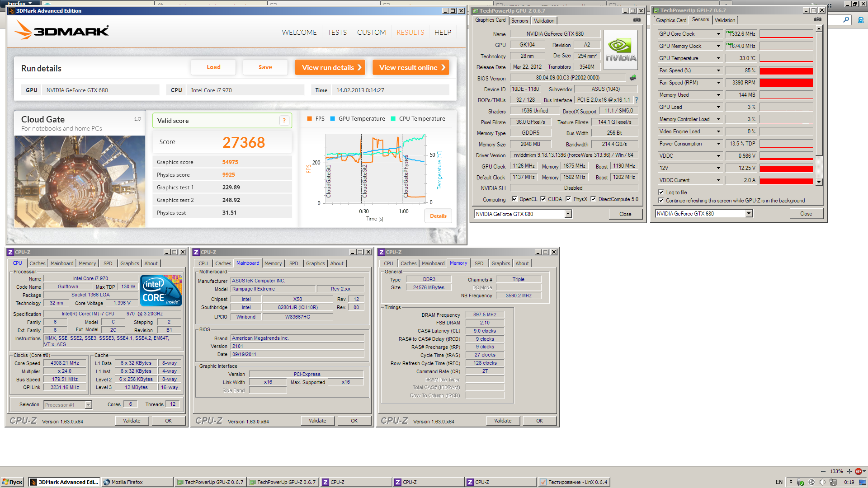Switch to the SPD tab in the leftmost CPU-Z window

[108, 263]
